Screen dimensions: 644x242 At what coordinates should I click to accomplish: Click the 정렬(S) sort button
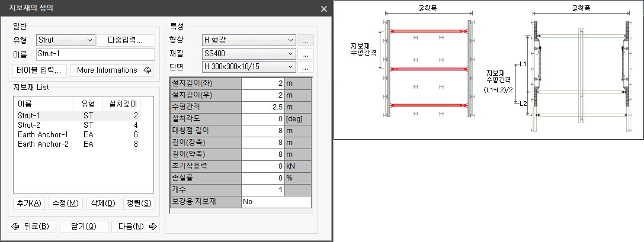(139, 203)
